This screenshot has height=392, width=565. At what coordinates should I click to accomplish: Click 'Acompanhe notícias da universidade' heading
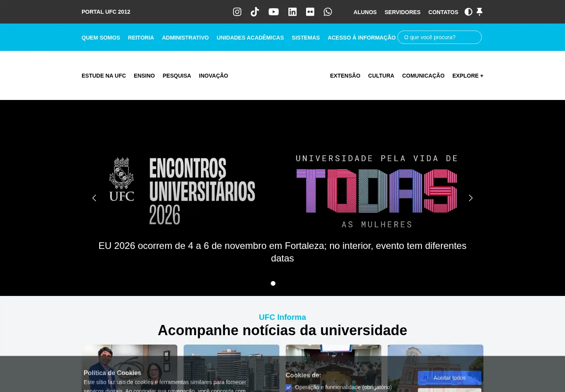coord(282,330)
